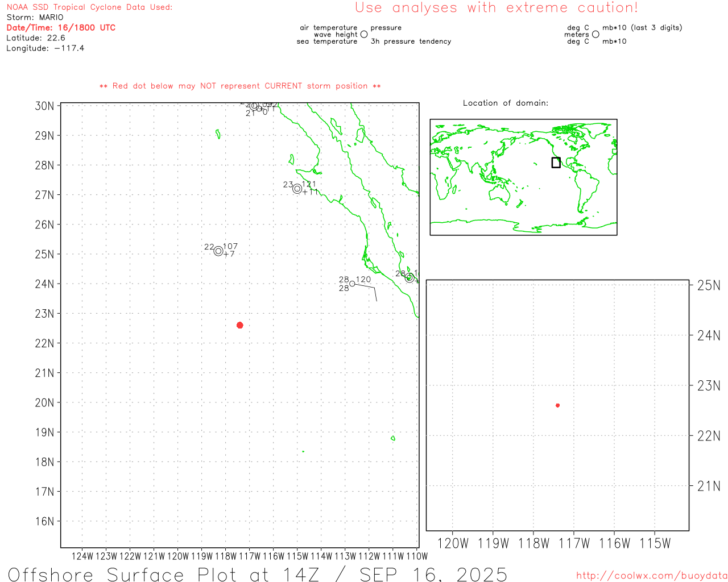The image size is (728, 582).
Task: Click the 'air temperature' legend label
Action: pyautogui.click(x=329, y=28)
